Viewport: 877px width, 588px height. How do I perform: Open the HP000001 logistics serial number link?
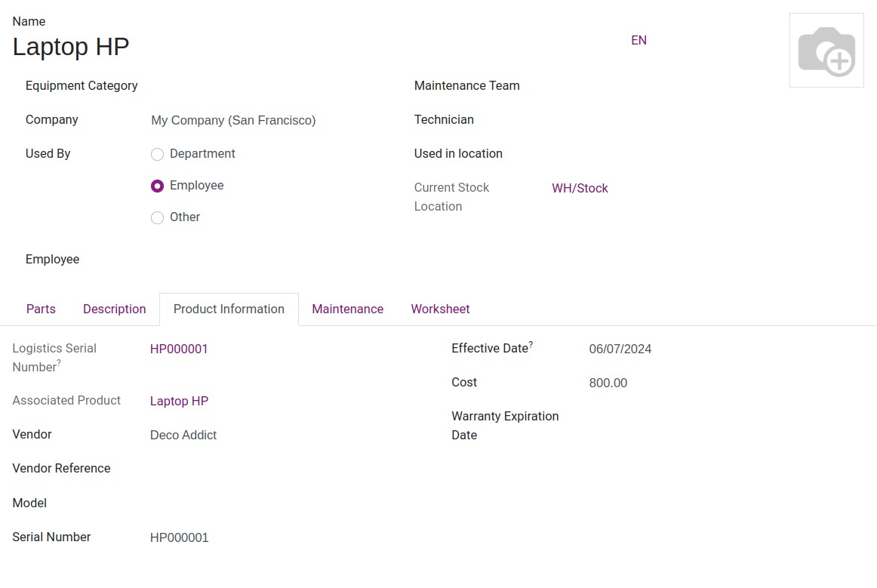coord(179,349)
